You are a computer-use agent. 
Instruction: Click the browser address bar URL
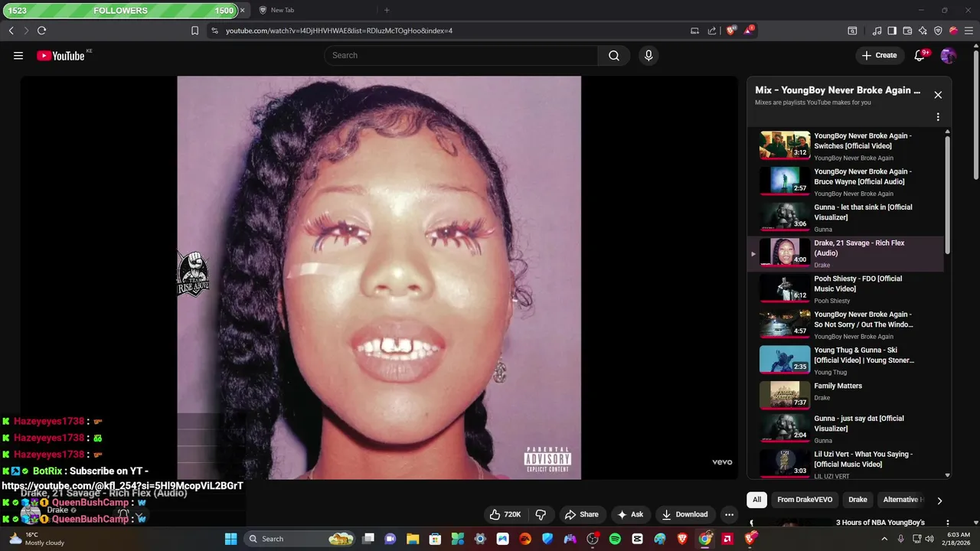[338, 31]
